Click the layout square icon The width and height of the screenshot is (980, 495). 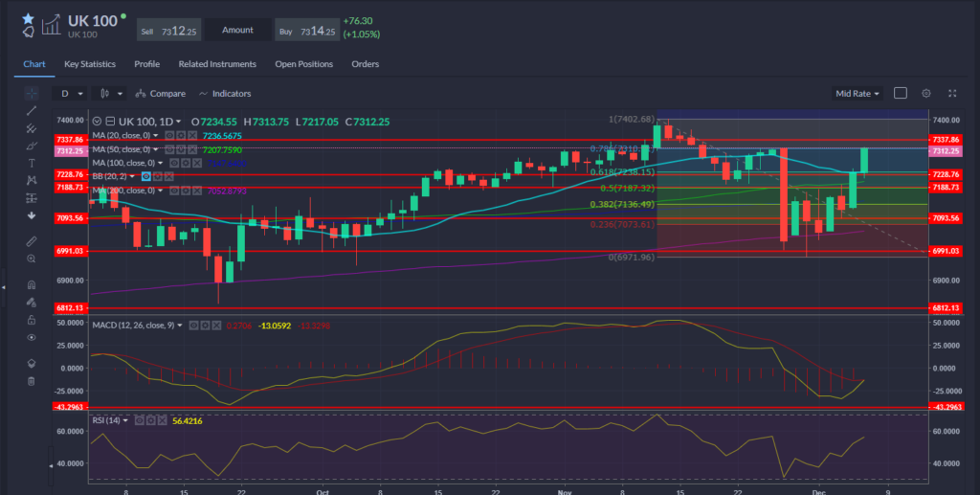click(x=900, y=93)
